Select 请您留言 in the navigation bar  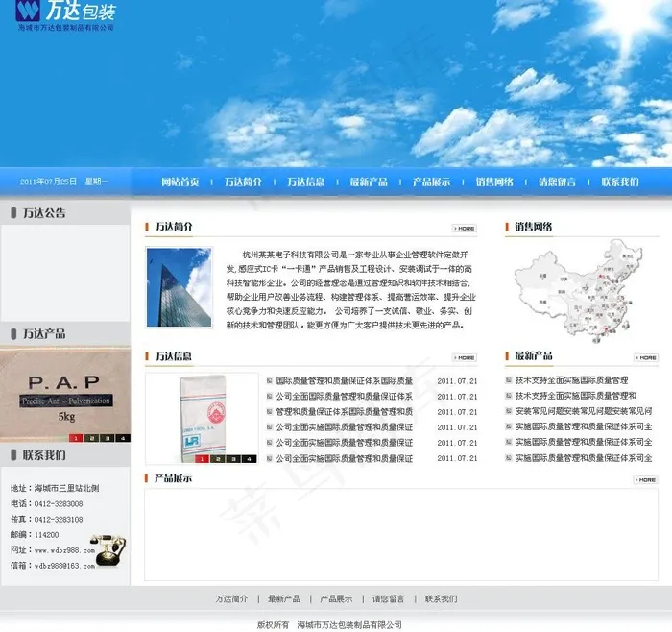click(x=557, y=182)
